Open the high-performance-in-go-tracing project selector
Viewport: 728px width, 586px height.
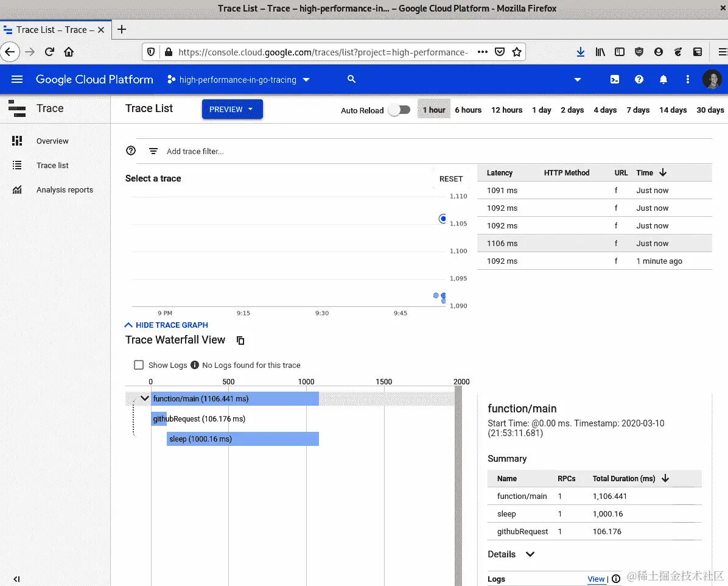[238, 79]
